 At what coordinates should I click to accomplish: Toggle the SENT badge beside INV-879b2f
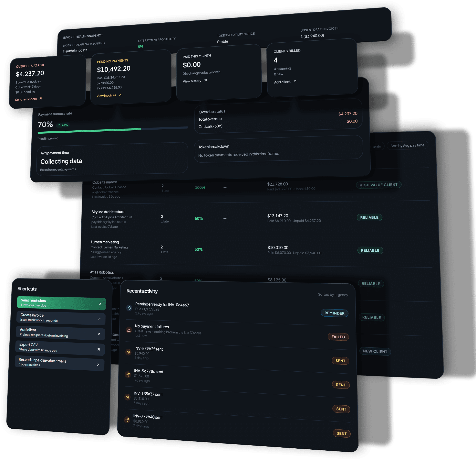(341, 361)
